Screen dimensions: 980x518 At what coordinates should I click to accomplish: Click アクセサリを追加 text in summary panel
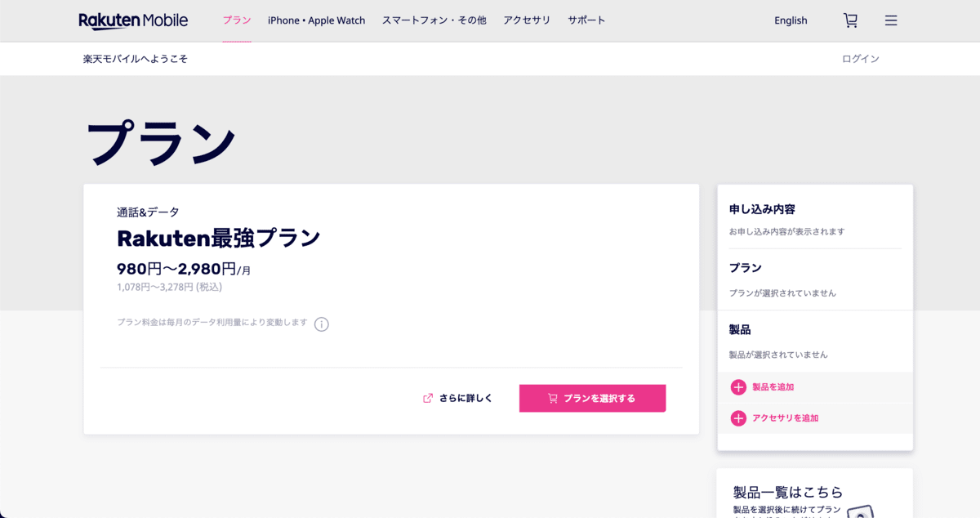point(785,418)
